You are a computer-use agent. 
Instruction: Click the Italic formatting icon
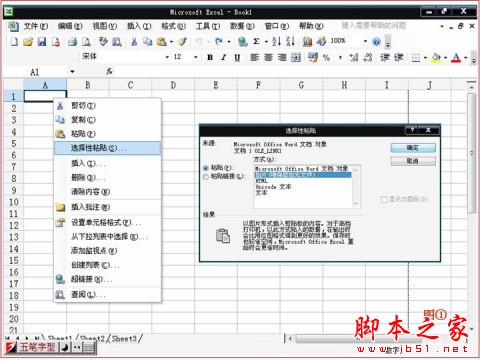[x=223, y=57]
